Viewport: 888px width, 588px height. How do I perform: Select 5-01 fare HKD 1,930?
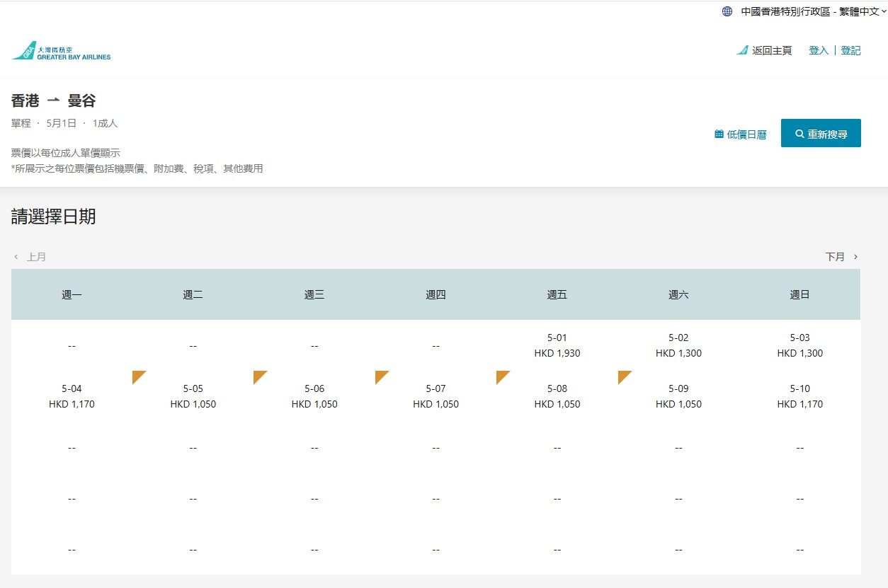pos(557,345)
